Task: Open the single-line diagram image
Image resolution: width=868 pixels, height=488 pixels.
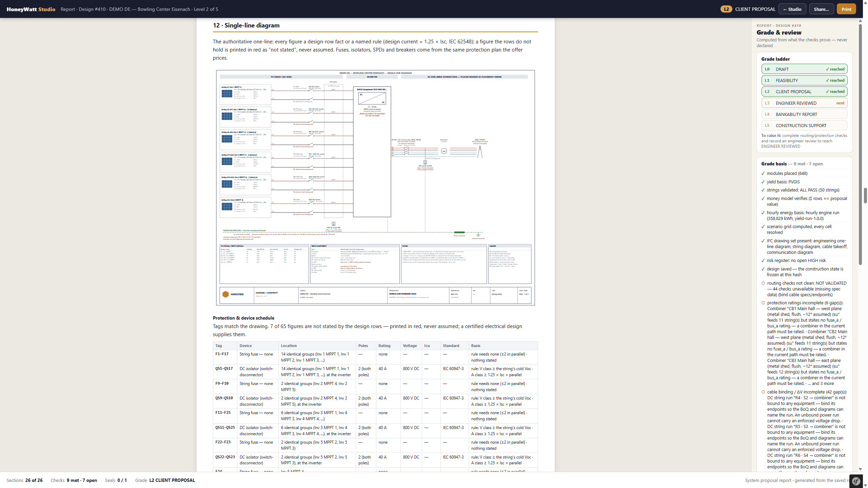Action: coord(375,188)
